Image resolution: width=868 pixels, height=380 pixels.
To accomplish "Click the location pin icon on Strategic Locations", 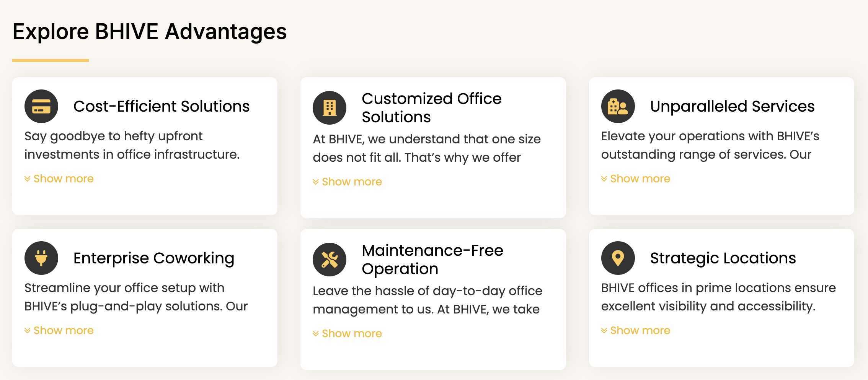I will tap(618, 258).
